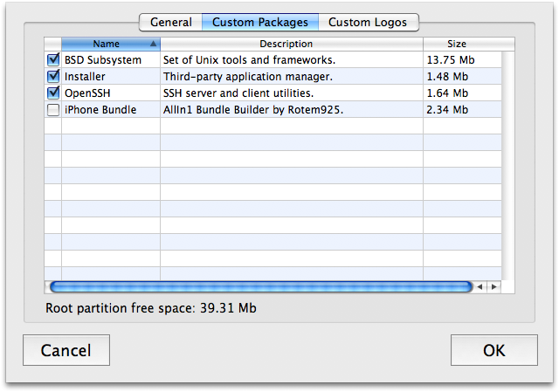Click the horizontal scrollbar right arrow
The height and width of the screenshot is (392, 559).
pos(494,286)
